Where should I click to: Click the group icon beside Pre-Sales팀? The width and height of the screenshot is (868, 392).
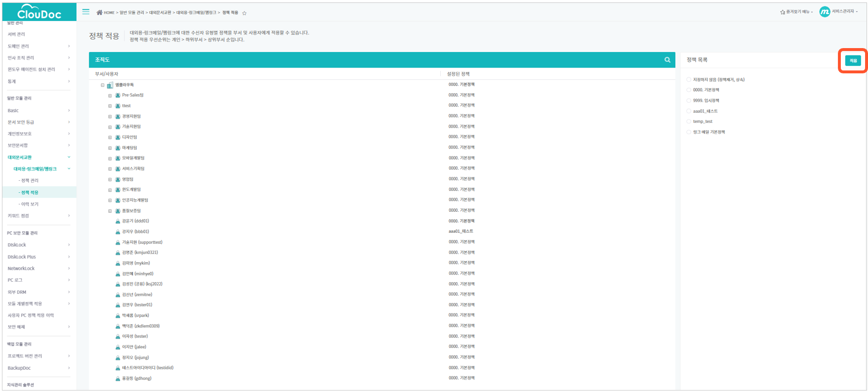[117, 95]
